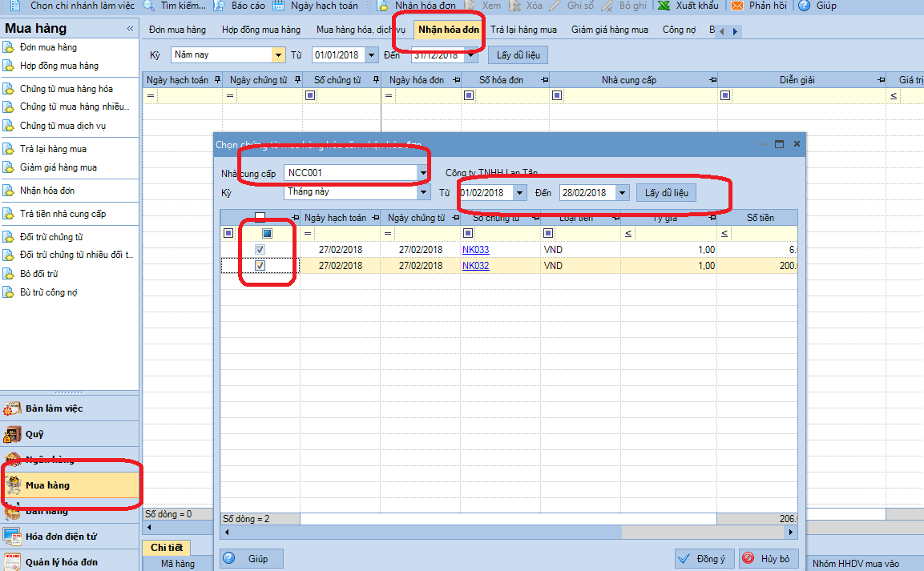Switch to Giảm giá hàng mua tab
Screen dimensions: 924x571
point(609,30)
